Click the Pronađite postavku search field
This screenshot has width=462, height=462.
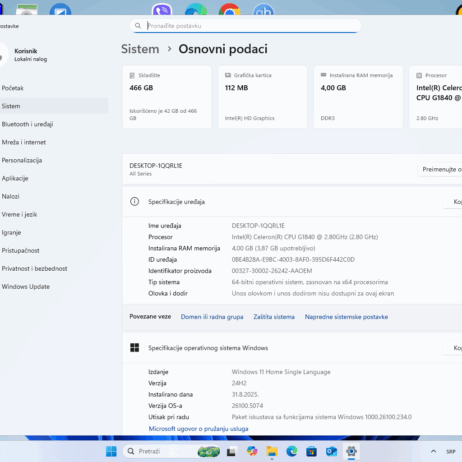(x=245, y=26)
